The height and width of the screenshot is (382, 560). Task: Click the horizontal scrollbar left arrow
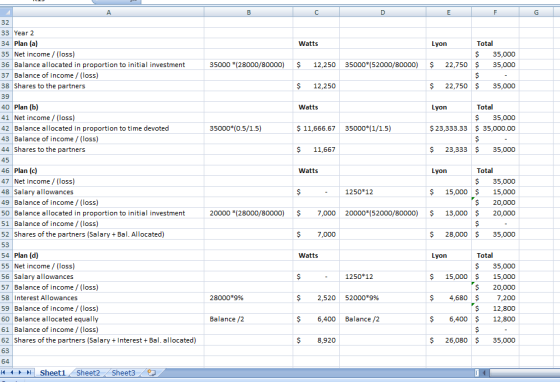(x=485, y=373)
